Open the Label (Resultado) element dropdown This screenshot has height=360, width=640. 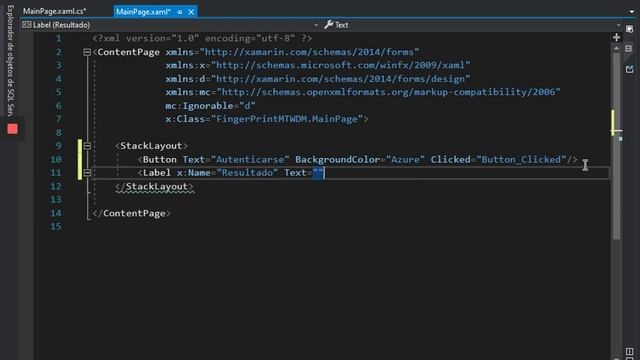[x=170, y=25]
